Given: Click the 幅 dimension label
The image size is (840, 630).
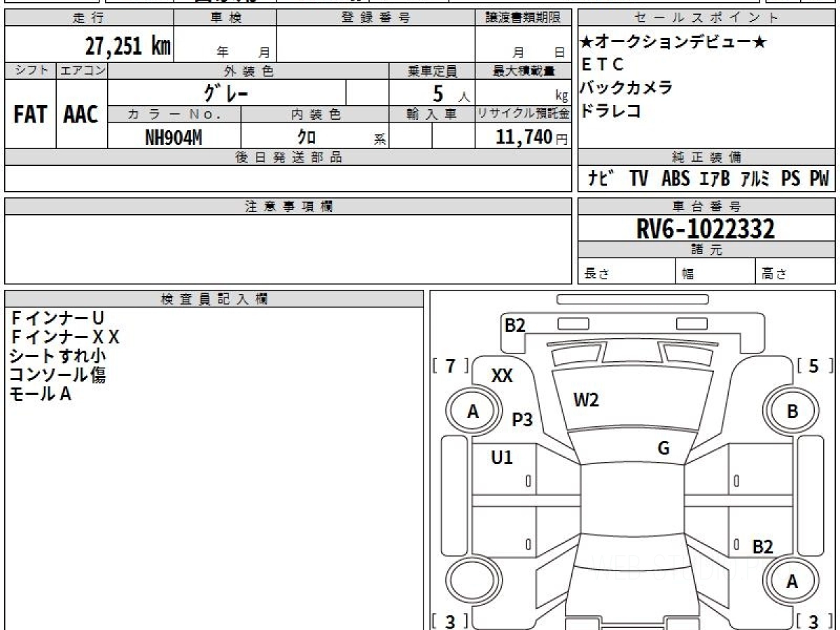Looking at the screenshot, I should click(x=688, y=274).
